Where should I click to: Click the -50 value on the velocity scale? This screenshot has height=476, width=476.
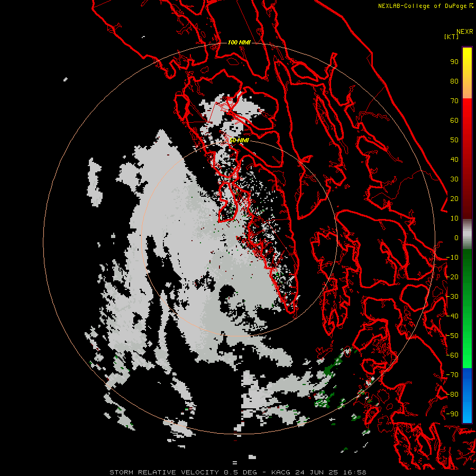(x=452, y=336)
